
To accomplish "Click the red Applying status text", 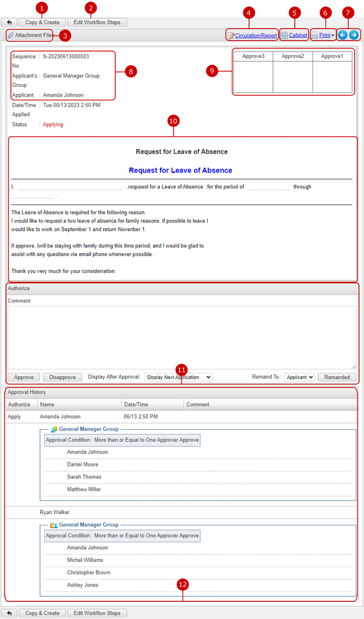I will (x=53, y=124).
